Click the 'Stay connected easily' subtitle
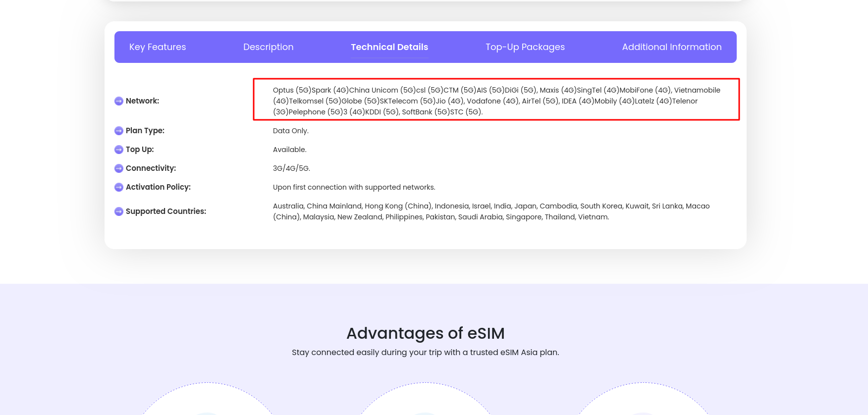 coord(426,353)
